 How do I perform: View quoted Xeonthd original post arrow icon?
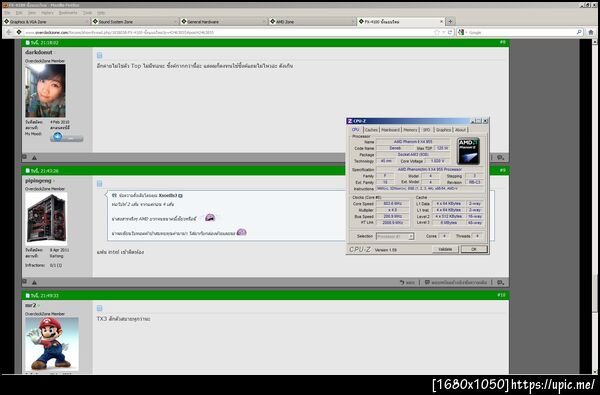pyautogui.click(x=180, y=196)
